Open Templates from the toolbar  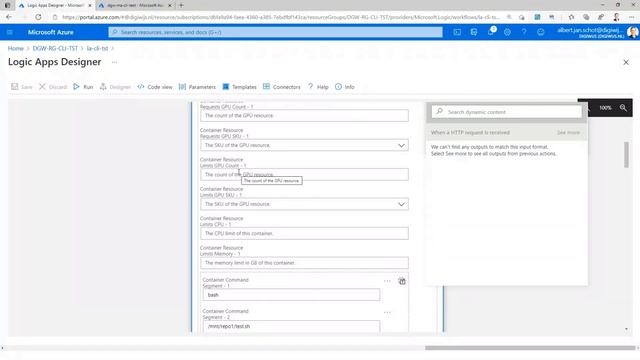[x=240, y=87]
